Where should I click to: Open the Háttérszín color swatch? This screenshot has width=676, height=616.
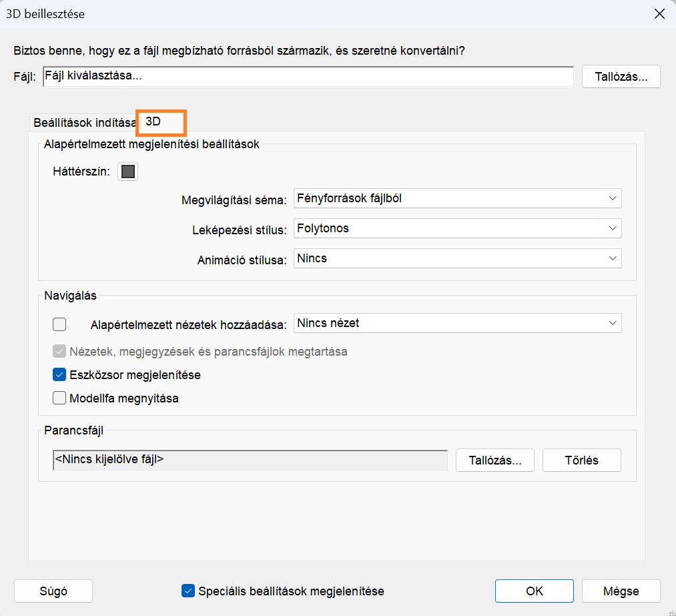coord(127,172)
